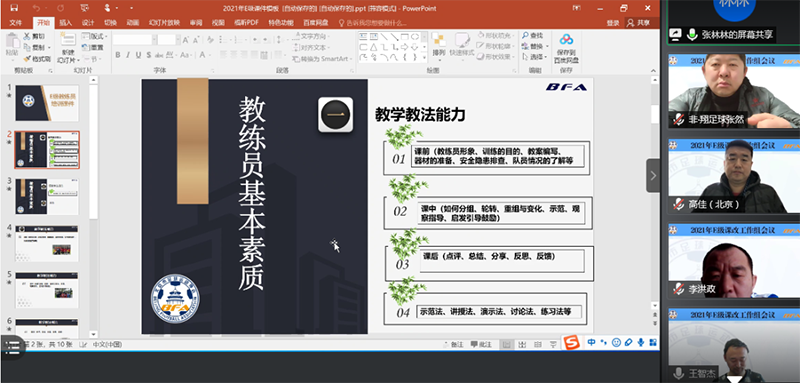Click the Cut (剪切) scissors icon

[27, 36]
